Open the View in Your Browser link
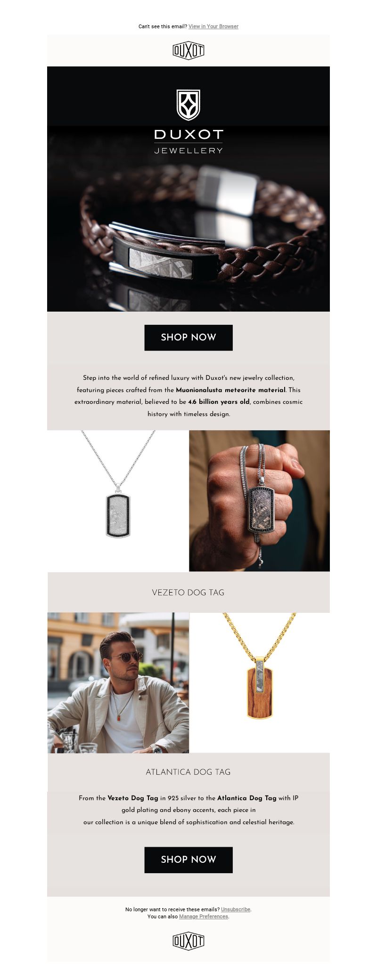Screen dimensions: 377x980 tap(213, 26)
